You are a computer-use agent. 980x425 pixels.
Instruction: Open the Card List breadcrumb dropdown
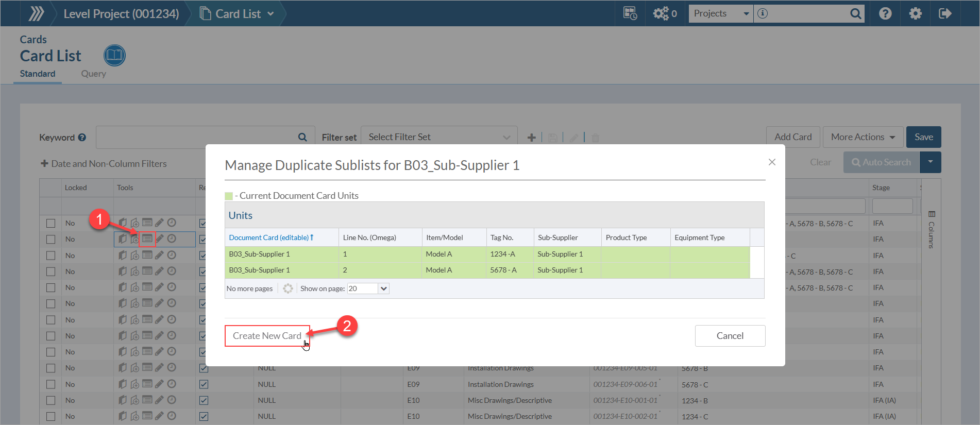(271, 14)
